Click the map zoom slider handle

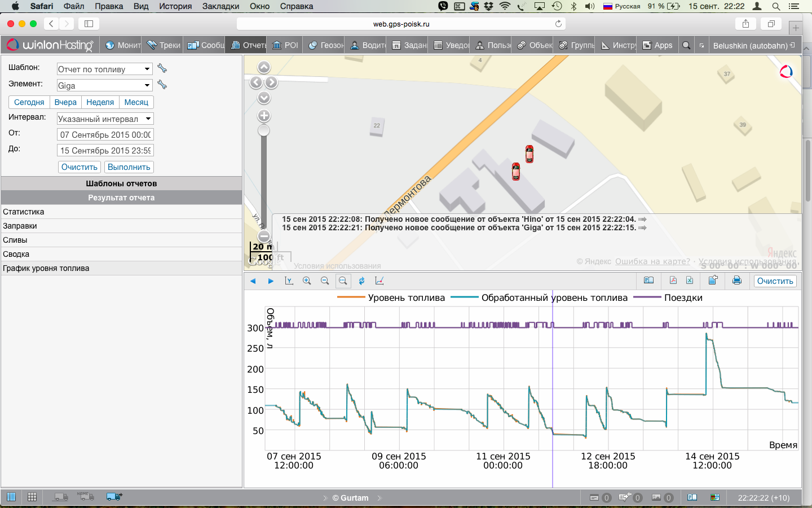[x=263, y=130]
